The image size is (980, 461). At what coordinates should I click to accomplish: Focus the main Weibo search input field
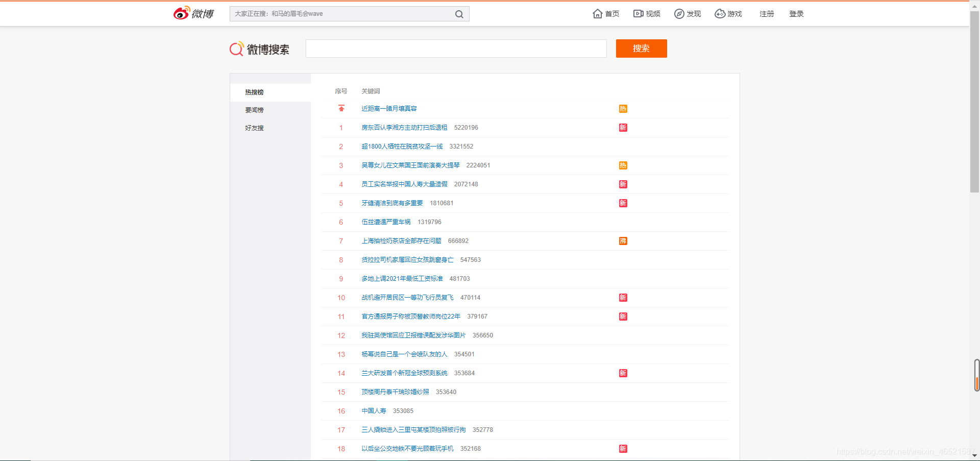click(456, 48)
